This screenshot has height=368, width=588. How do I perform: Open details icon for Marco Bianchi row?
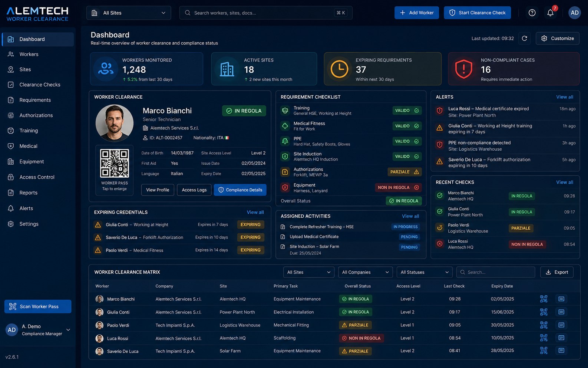pos(561,299)
